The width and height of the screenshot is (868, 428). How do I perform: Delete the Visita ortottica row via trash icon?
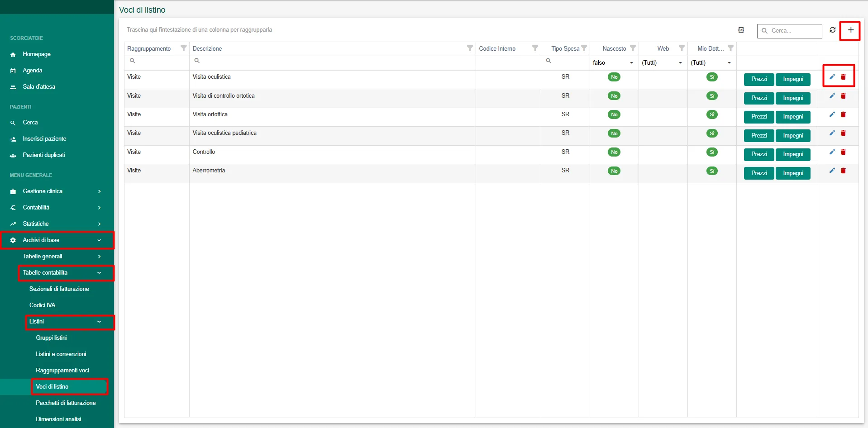pos(843,114)
